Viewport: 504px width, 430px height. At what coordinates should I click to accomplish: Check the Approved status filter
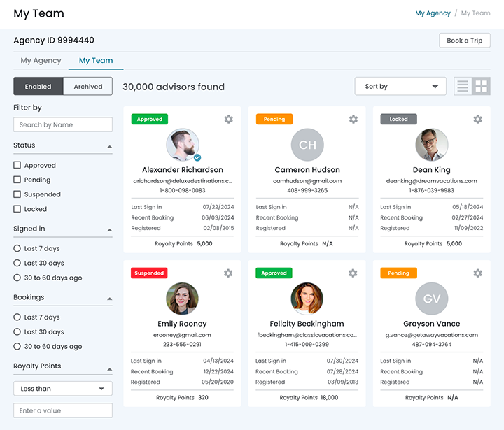point(17,166)
